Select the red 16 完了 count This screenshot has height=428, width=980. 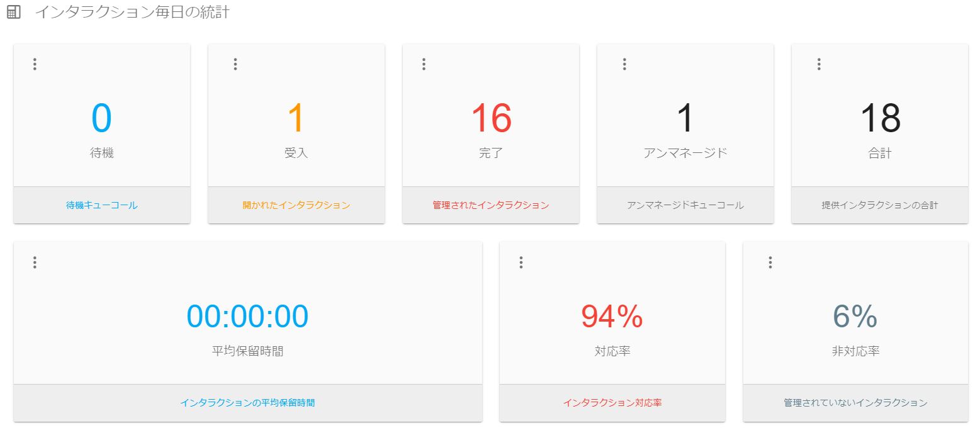pyautogui.click(x=491, y=118)
